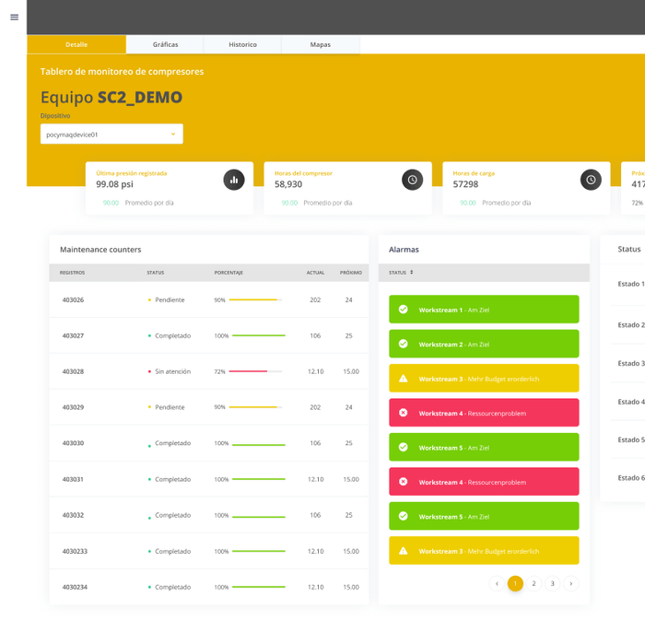The width and height of the screenshot is (645, 644).
Task: Click the Estado 6 status row
Action: click(627, 477)
